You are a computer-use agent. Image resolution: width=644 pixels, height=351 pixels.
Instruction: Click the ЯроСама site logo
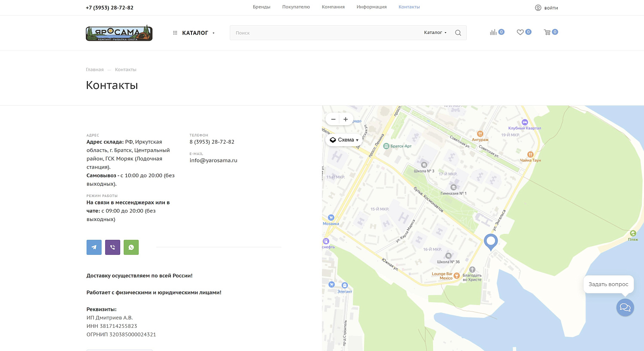pyautogui.click(x=119, y=33)
